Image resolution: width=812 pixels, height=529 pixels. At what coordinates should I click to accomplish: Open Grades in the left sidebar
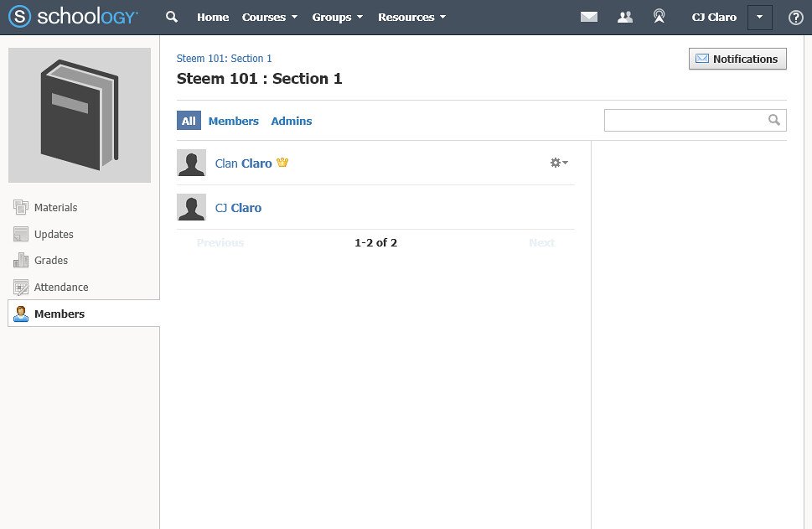pos(51,260)
